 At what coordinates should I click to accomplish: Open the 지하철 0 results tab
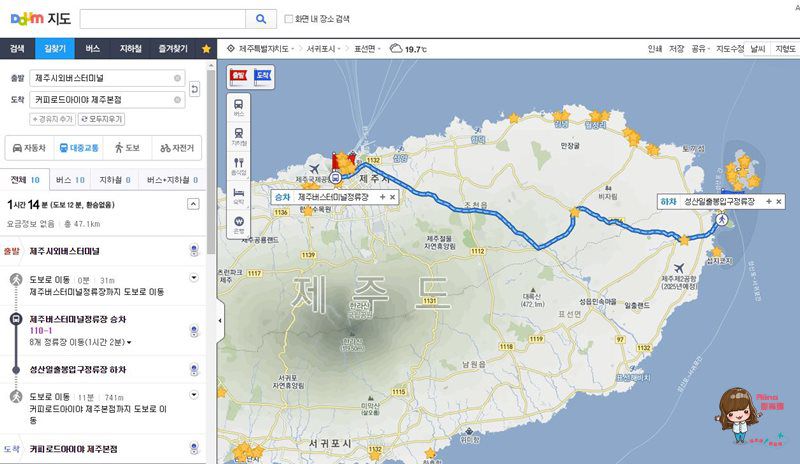(x=115, y=180)
